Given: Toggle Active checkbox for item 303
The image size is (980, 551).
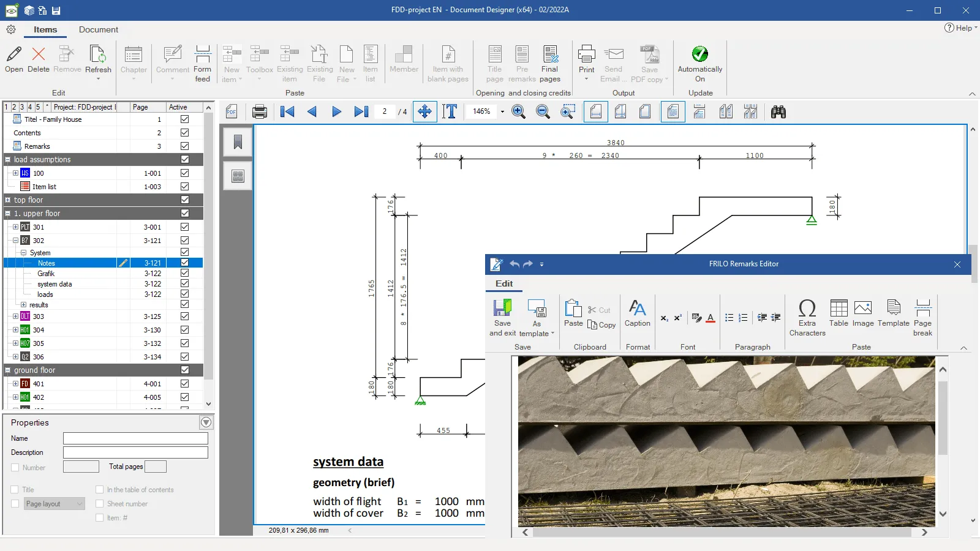Looking at the screenshot, I should click(184, 317).
